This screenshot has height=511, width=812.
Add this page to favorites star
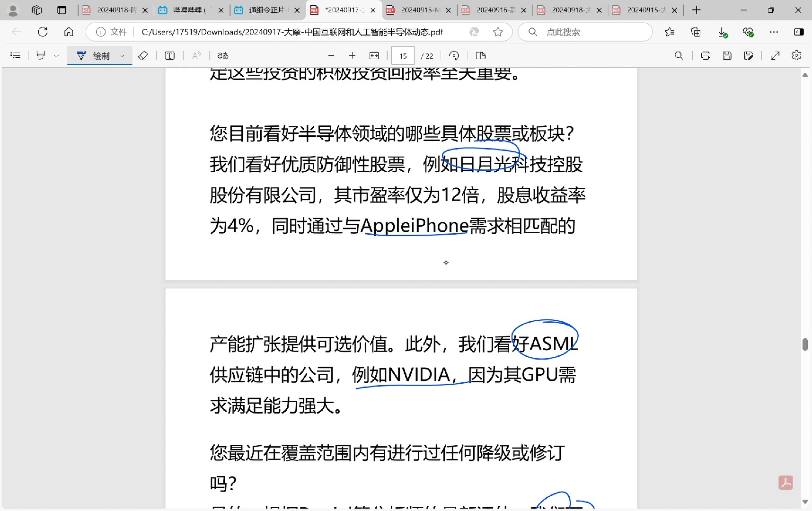point(498,32)
